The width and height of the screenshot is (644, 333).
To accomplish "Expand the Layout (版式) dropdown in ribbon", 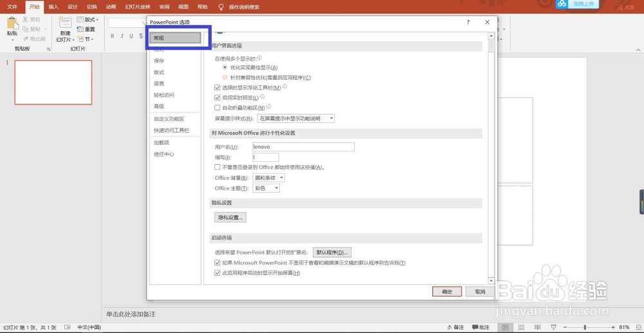I will pos(88,19).
